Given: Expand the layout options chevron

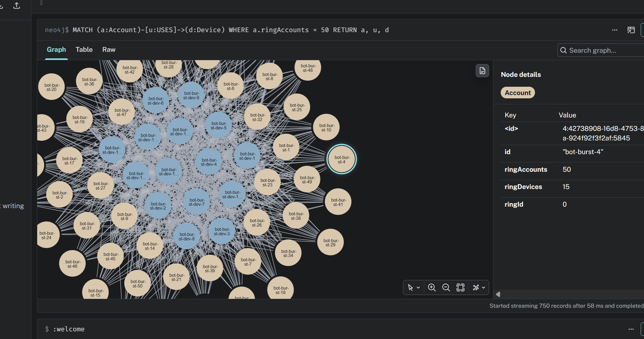Looking at the screenshot, I should tap(483, 288).
